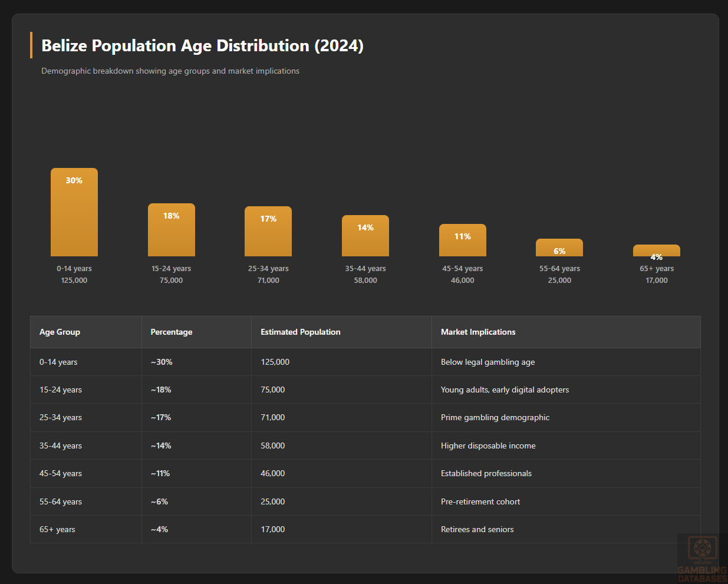This screenshot has width=728, height=584.
Task: Click the 4% bar for 65+ years
Action: coord(657,250)
